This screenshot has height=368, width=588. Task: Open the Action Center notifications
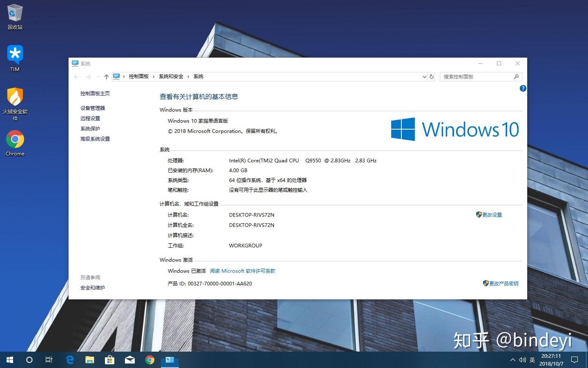[575, 360]
